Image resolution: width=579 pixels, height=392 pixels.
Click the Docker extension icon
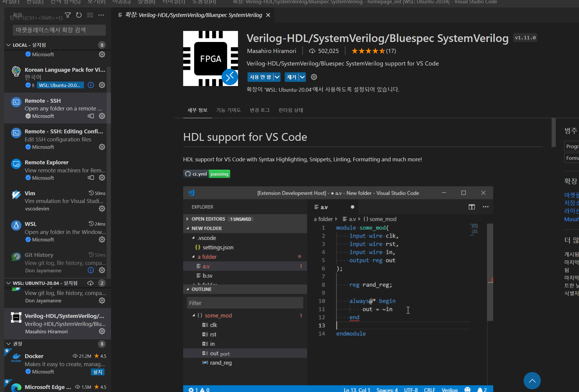click(x=16, y=357)
